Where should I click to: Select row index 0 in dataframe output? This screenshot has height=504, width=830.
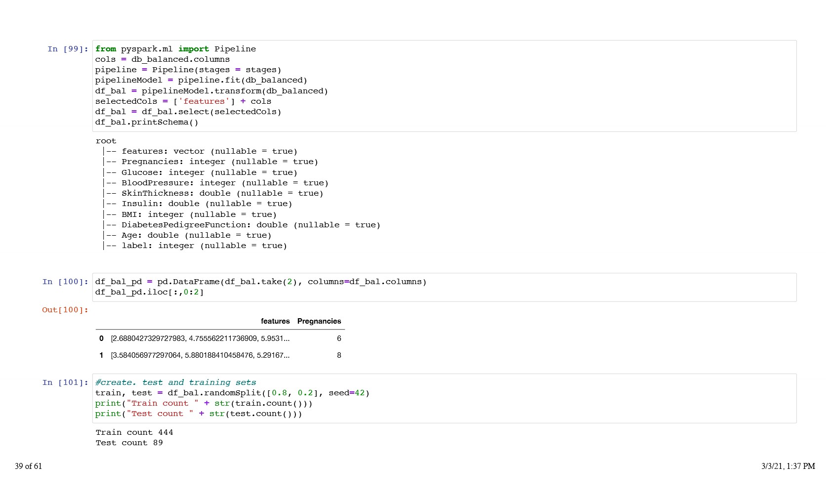point(101,338)
